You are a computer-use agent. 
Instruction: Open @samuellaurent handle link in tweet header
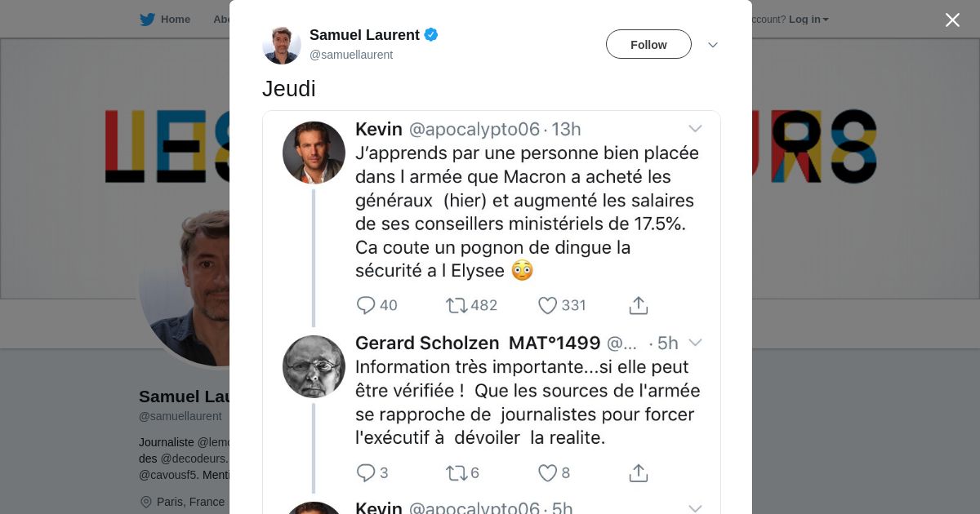(x=351, y=55)
